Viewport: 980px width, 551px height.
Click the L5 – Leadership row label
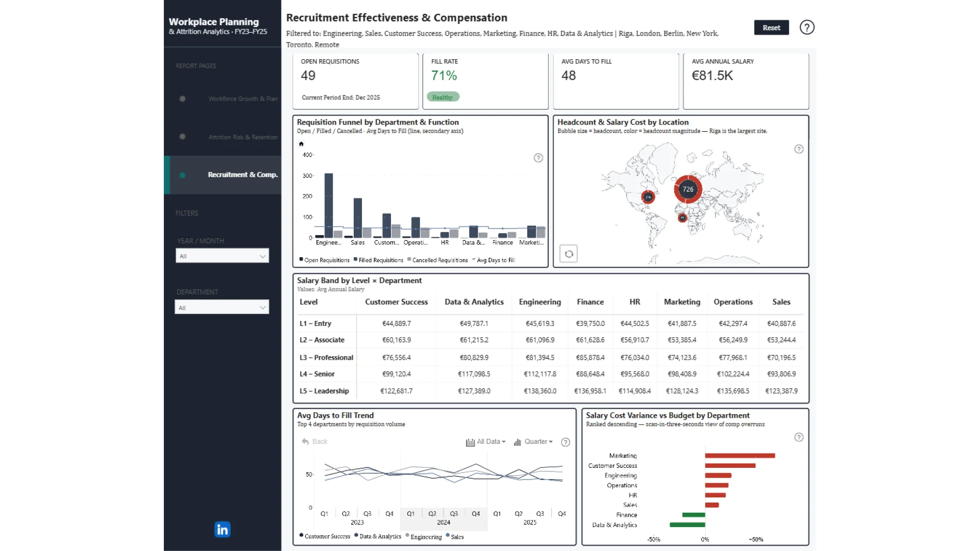point(324,391)
